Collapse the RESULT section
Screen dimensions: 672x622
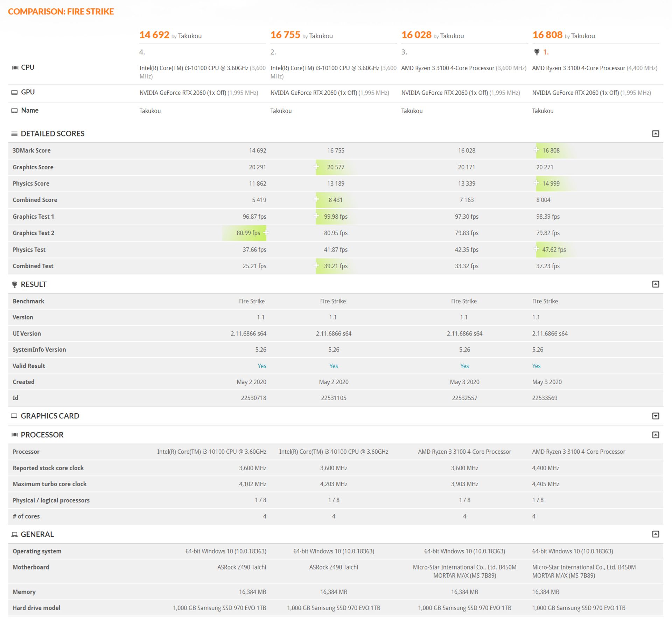(x=656, y=284)
